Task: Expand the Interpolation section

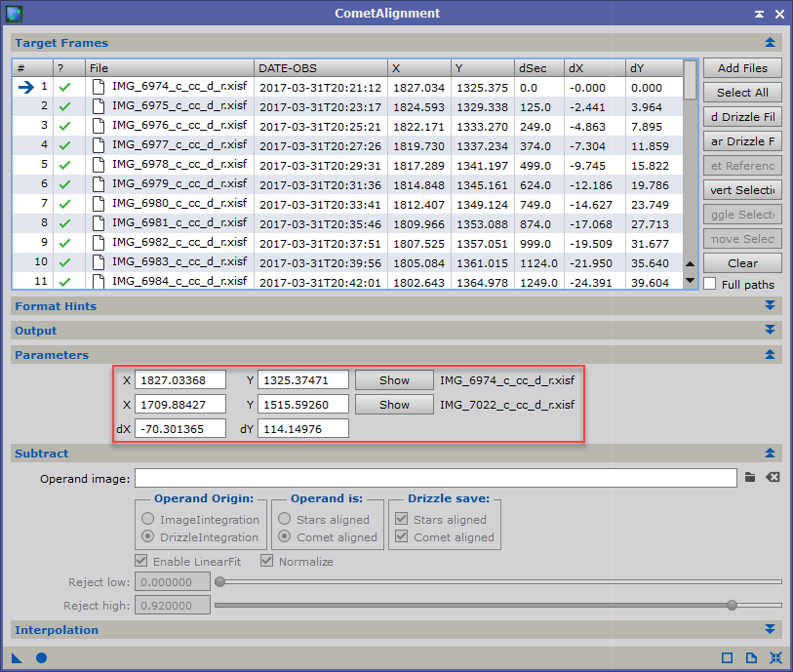Action: point(770,629)
